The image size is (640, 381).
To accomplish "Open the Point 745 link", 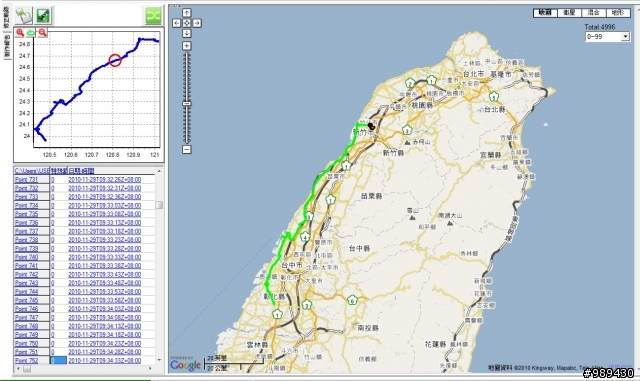I will (x=26, y=300).
